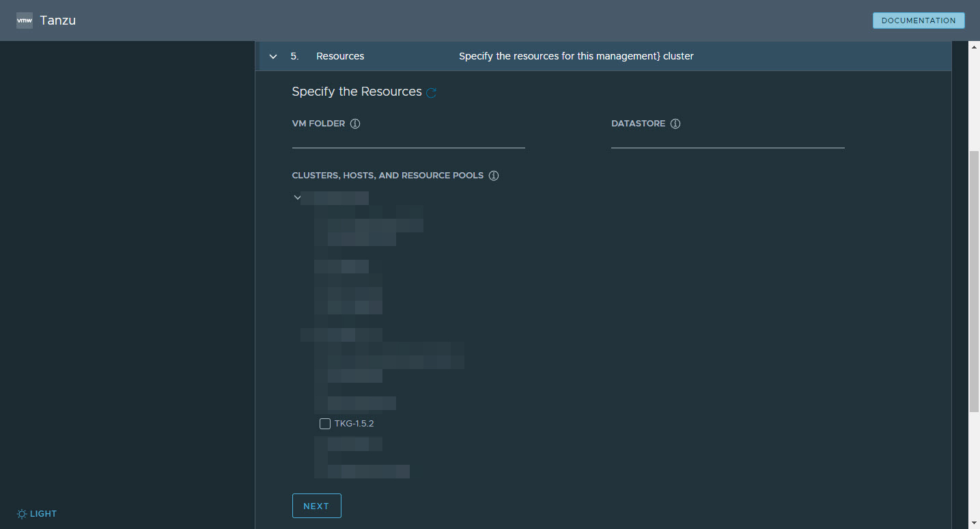Screen dimensions: 980x529
Task: Click the NEXT button
Action: 317,506
